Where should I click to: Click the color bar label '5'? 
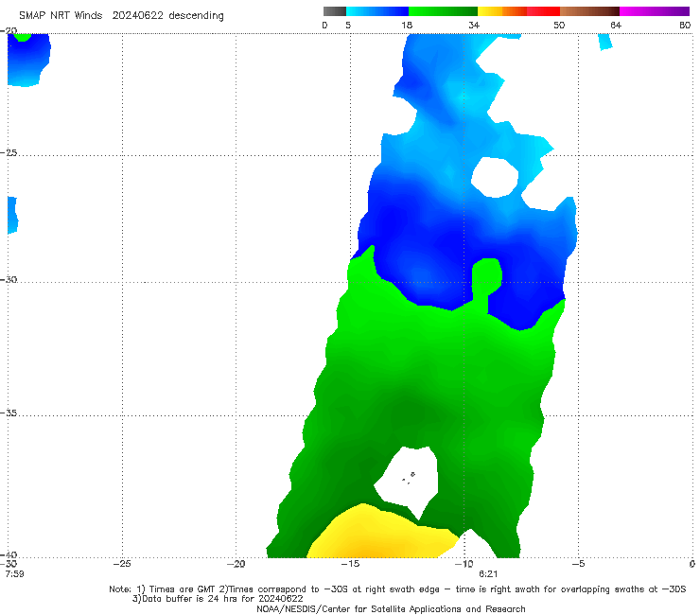348,26
